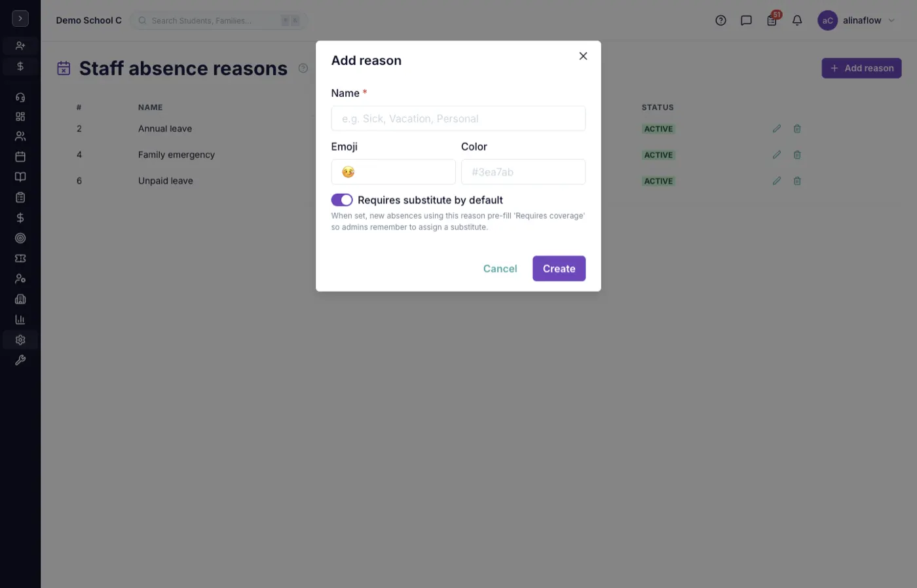Click the help question-mark icon in header
This screenshot has width=917, height=588.
pos(720,20)
